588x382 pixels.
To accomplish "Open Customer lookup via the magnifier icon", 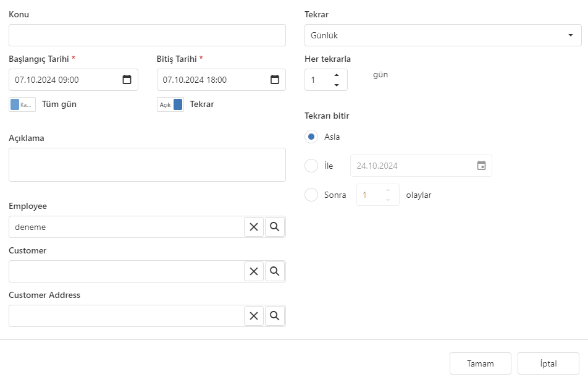I will (274, 271).
